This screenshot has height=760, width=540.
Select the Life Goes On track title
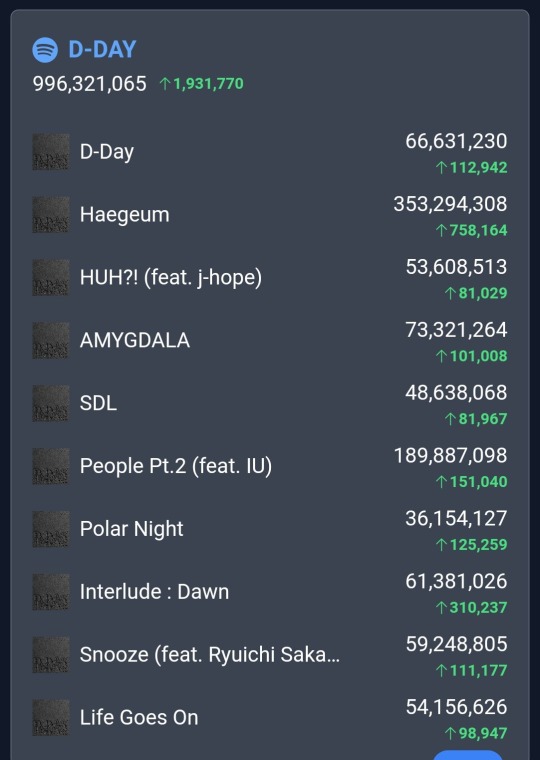coord(139,717)
